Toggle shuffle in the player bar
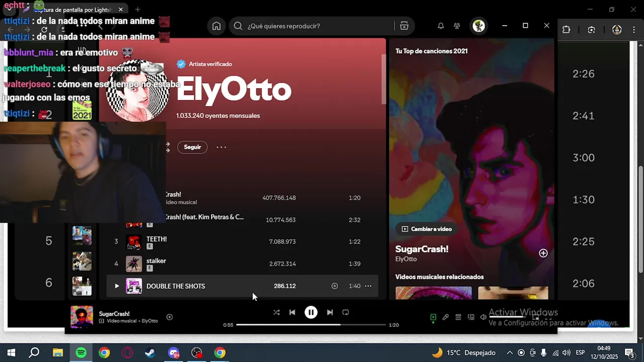Viewport: 644px width, 362px height. (x=276, y=312)
